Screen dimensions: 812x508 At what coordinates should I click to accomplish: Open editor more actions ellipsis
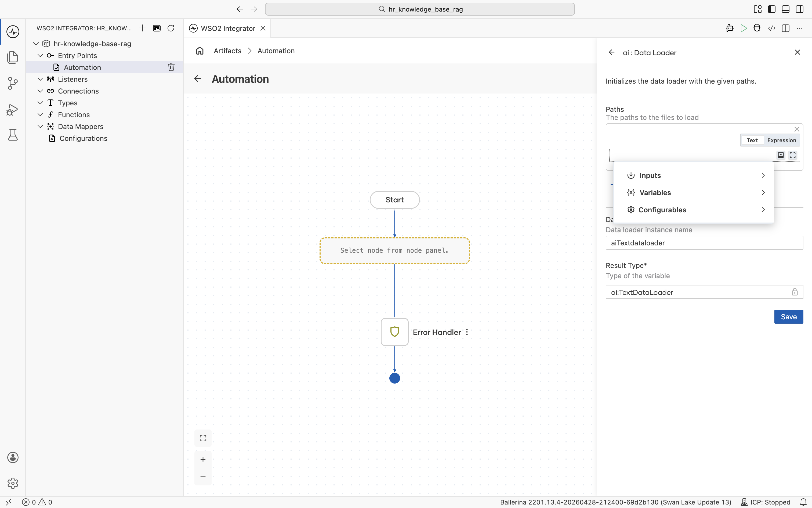(x=800, y=28)
